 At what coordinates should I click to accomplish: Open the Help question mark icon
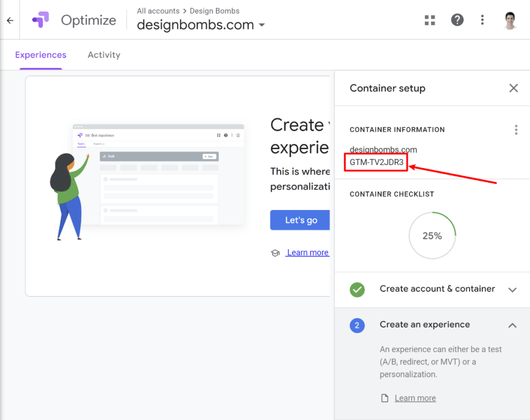[457, 20]
